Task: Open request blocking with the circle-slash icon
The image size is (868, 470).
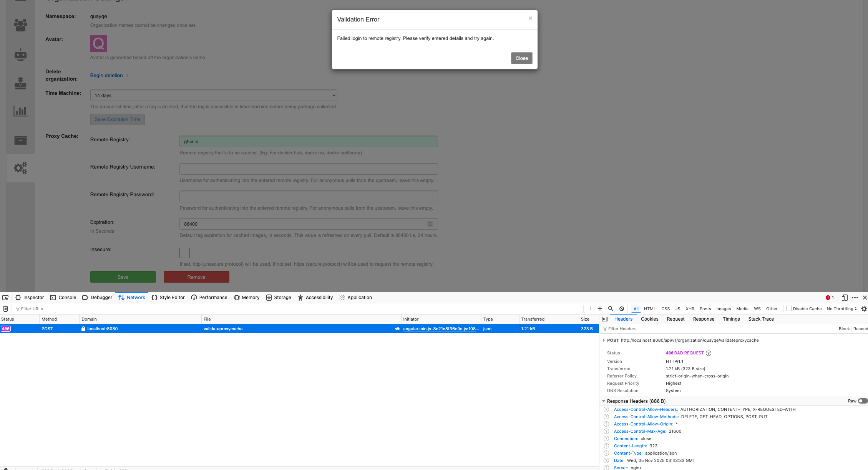Action: pyautogui.click(x=622, y=309)
